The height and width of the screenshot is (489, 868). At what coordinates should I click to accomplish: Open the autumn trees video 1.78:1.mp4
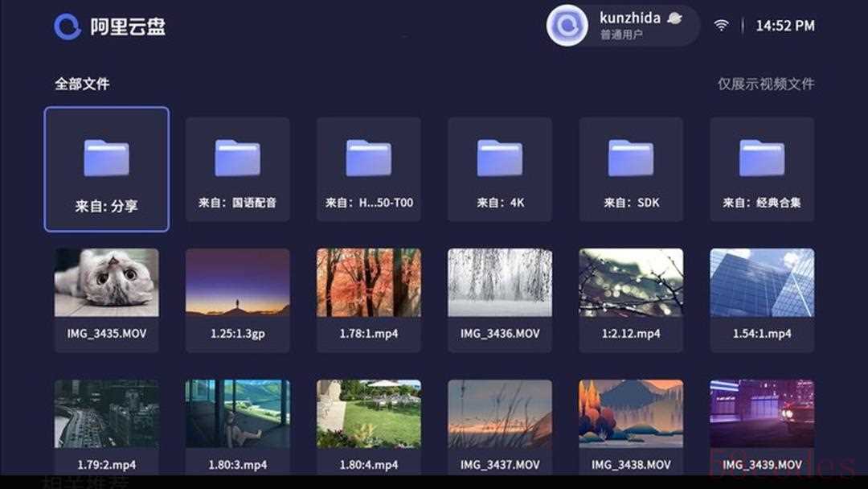(x=369, y=282)
